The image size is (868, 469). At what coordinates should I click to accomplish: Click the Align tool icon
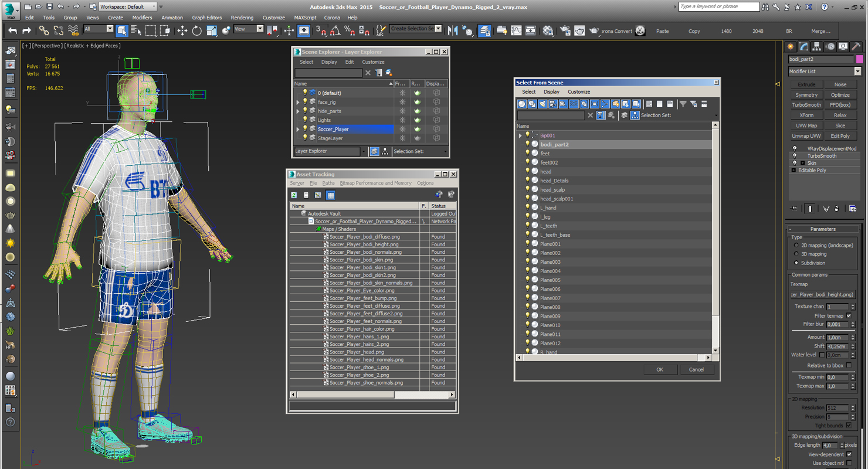click(x=467, y=30)
